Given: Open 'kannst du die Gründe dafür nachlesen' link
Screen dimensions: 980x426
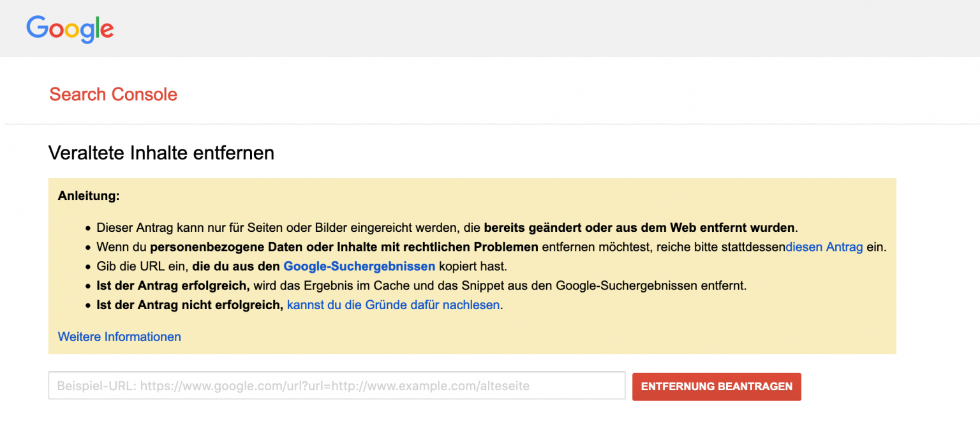Looking at the screenshot, I should 394,305.
